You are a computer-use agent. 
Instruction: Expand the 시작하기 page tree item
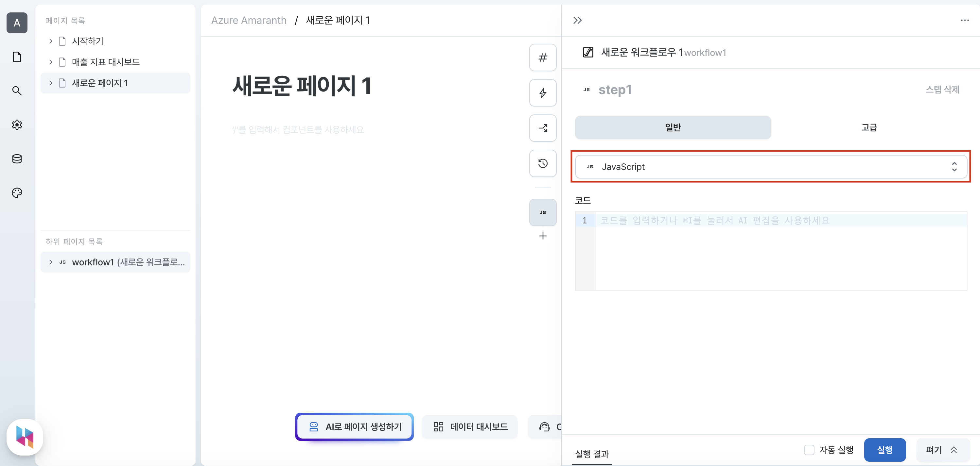pyautogui.click(x=51, y=41)
